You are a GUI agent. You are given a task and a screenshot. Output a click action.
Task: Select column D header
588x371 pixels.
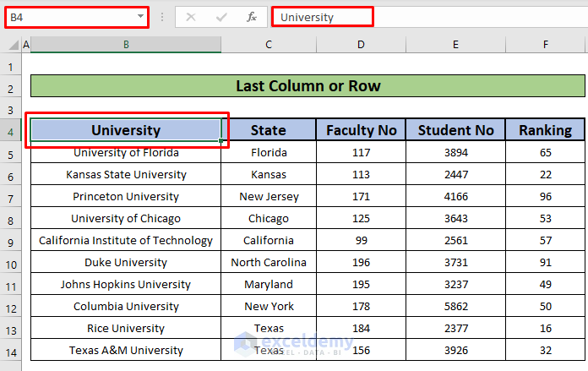(361, 45)
